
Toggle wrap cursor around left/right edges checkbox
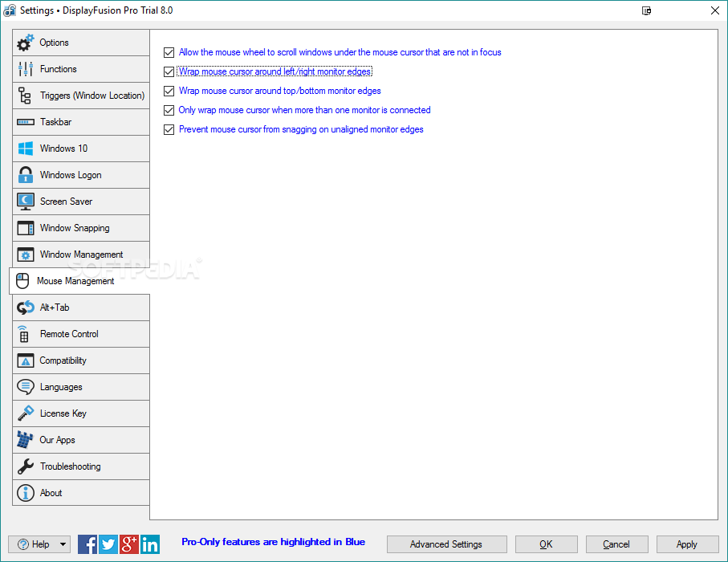[169, 71]
